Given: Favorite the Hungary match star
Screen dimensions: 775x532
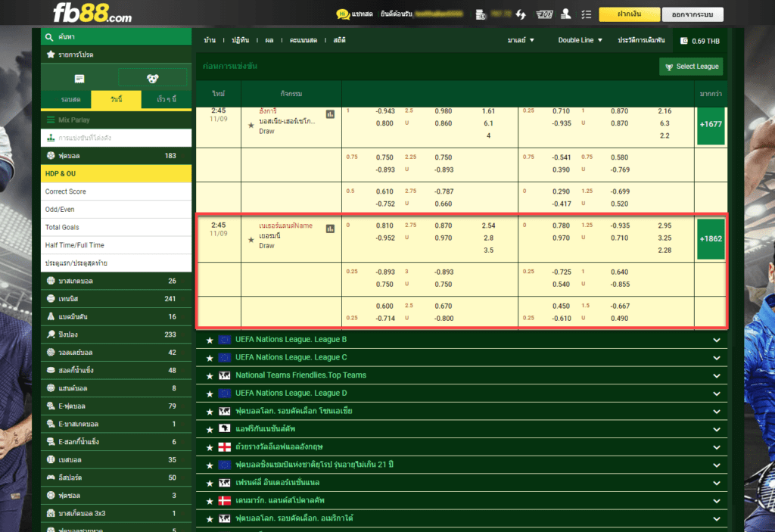Looking at the screenshot, I should [251, 126].
